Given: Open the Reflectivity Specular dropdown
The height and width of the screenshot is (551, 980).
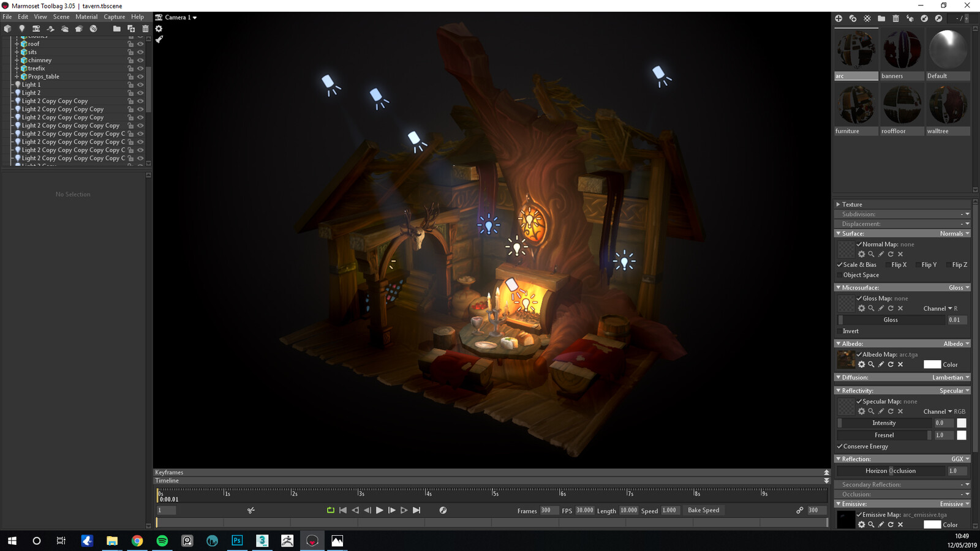Looking at the screenshot, I should (x=954, y=391).
